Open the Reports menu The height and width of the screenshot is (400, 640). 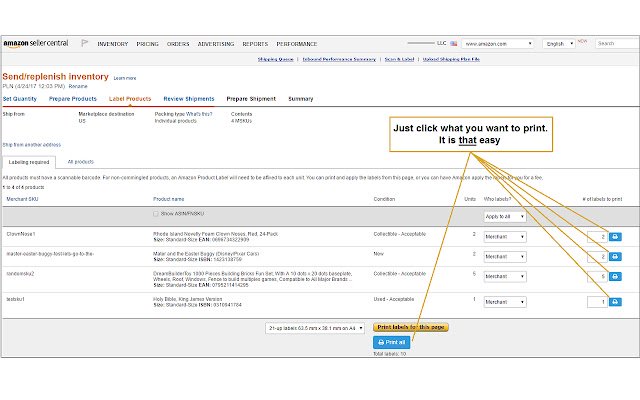pyautogui.click(x=255, y=44)
